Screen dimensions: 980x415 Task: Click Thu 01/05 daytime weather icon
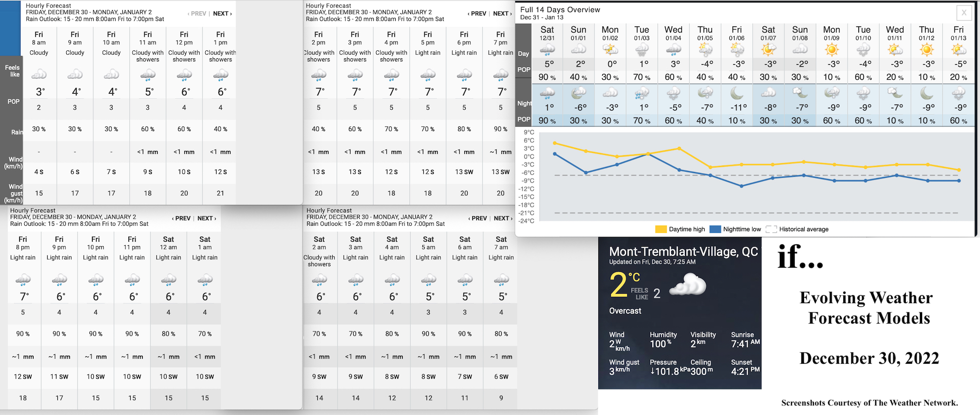point(705,49)
